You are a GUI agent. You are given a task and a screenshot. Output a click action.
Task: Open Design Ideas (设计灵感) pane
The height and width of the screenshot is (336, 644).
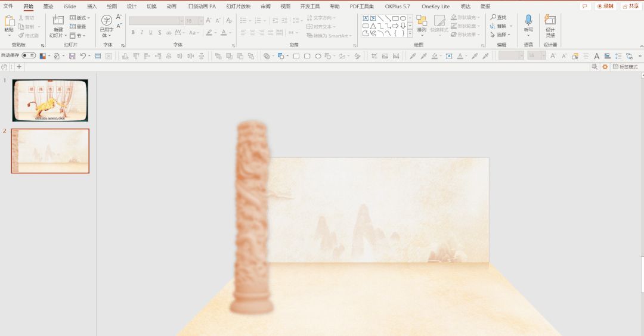click(550, 26)
